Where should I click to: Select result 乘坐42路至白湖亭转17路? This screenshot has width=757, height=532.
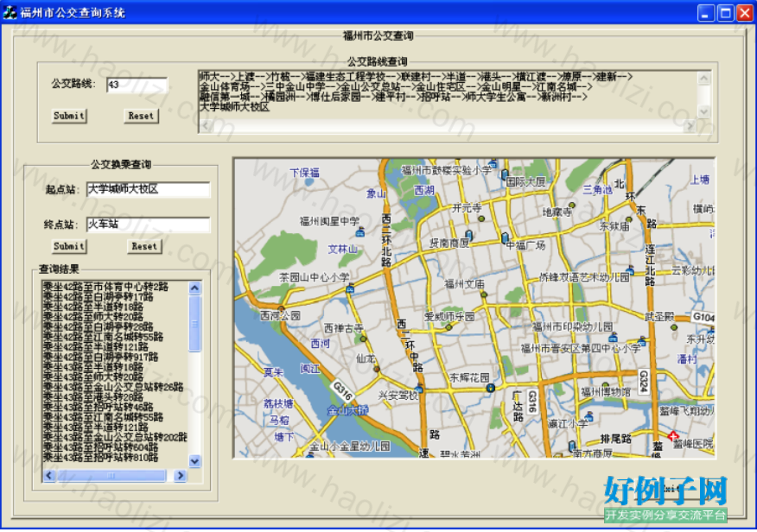click(98, 296)
